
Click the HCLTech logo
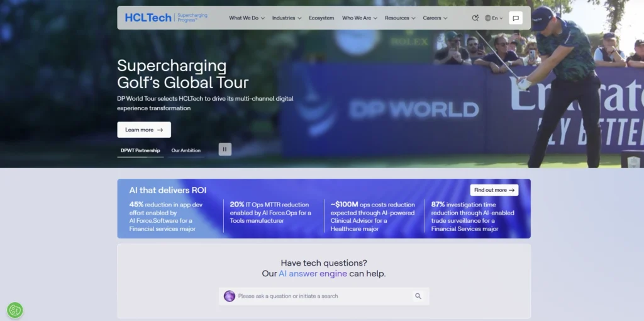(x=148, y=18)
